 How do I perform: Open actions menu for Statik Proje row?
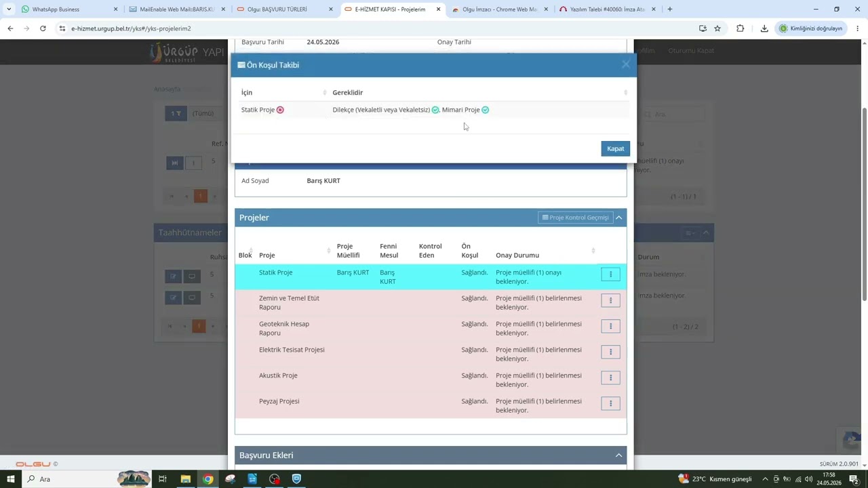click(610, 274)
